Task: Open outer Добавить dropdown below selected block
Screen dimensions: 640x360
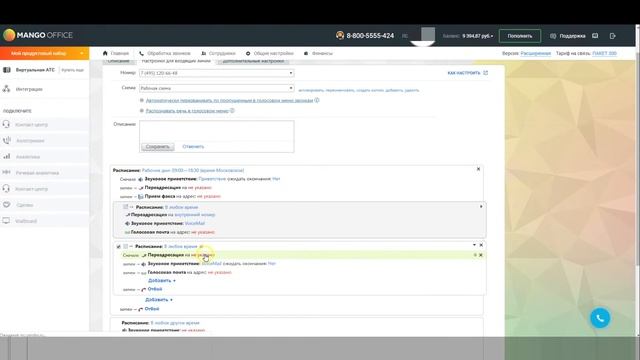Action: (x=158, y=300)
